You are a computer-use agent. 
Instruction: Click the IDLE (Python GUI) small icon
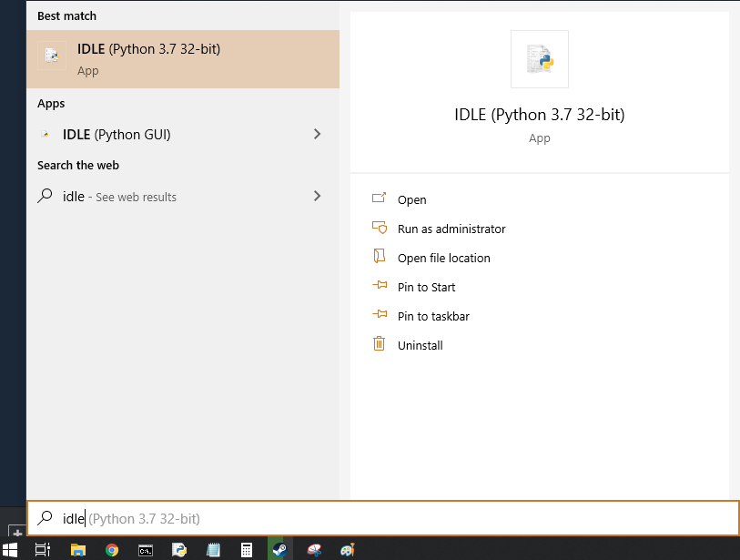click(x=46, y=134)
